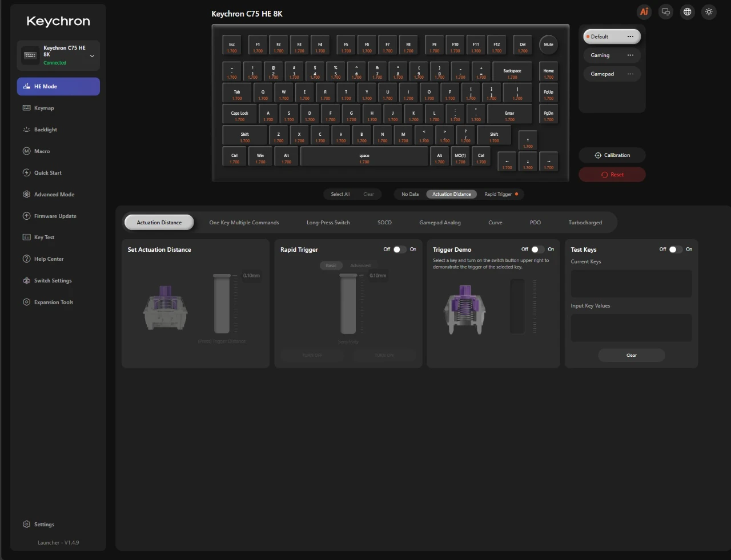Open the language globe icon
The width and height of the screenshot is (731, 560).
pyautogui.click(x=688, y=11)
